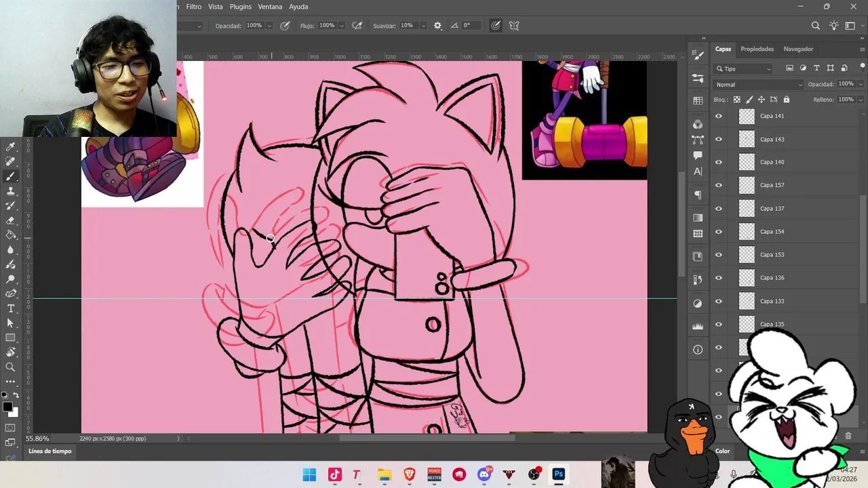Open the Filtro menu
This screenshot has height=488, width=868.
click(x=194, y=7)
